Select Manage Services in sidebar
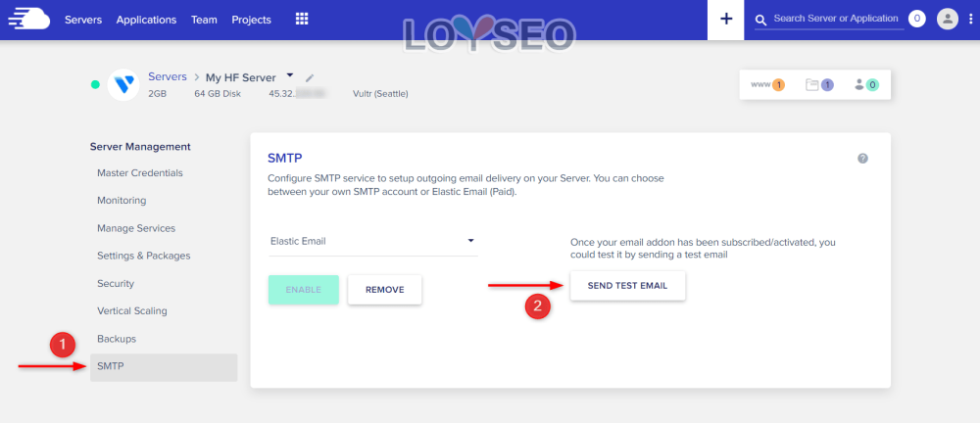 (136, 228)
